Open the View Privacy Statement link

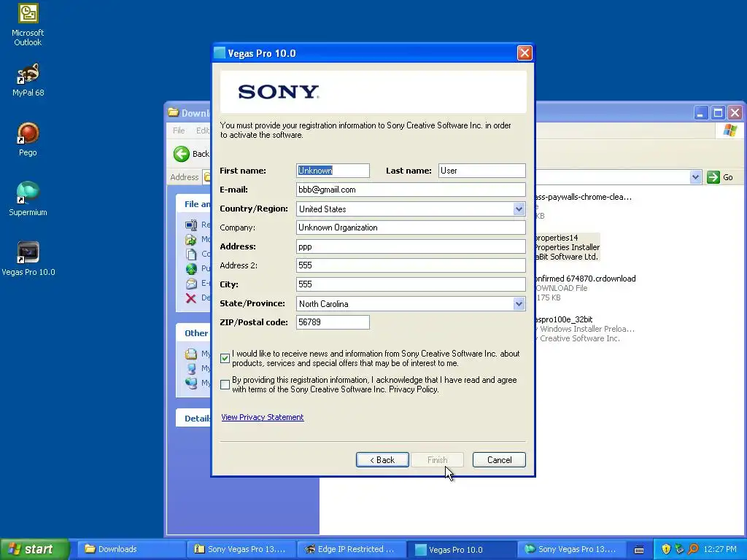262,417
